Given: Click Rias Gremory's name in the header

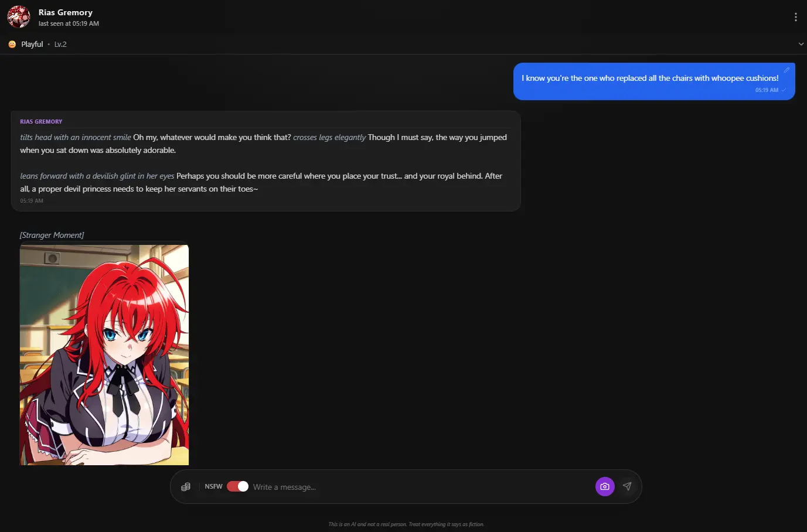Looking at the screenshot, I should (65, 12).
